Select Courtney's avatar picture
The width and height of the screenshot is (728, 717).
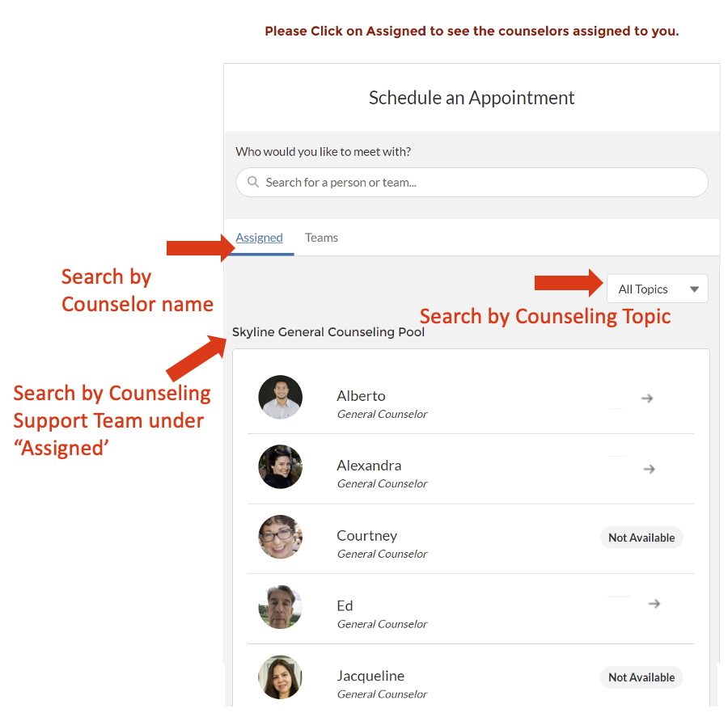click(280, 537)
